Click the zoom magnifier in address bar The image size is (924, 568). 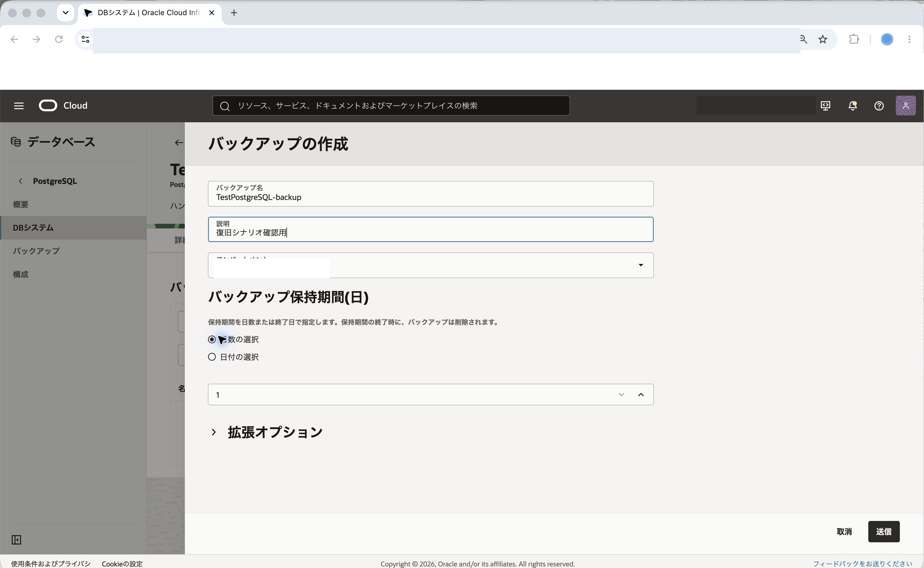coord(803,39)
